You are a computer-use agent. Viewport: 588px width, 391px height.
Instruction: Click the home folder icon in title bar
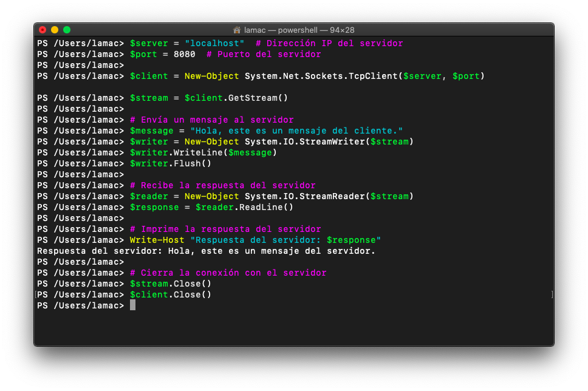(237, 30)
